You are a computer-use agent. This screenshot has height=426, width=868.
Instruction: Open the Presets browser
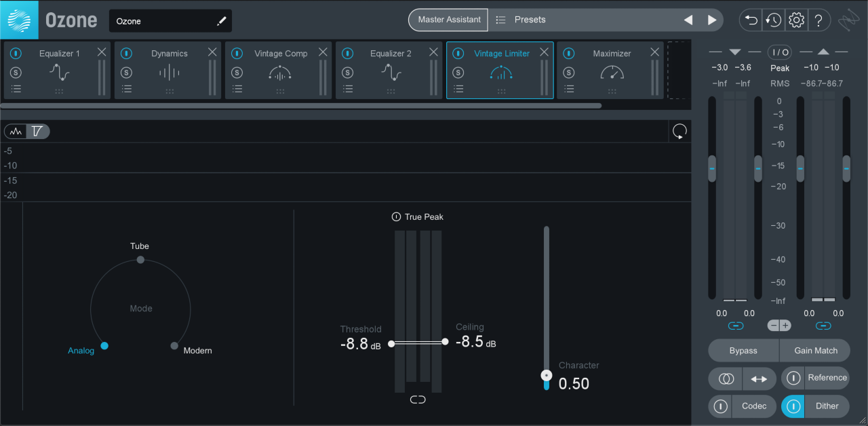(x=530, y=20)
